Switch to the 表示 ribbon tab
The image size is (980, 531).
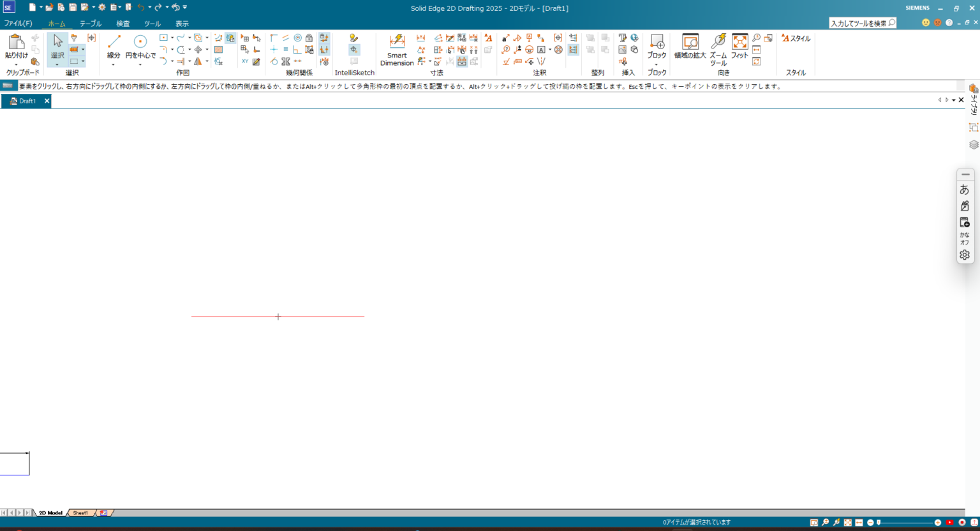(x=182, y=23)
